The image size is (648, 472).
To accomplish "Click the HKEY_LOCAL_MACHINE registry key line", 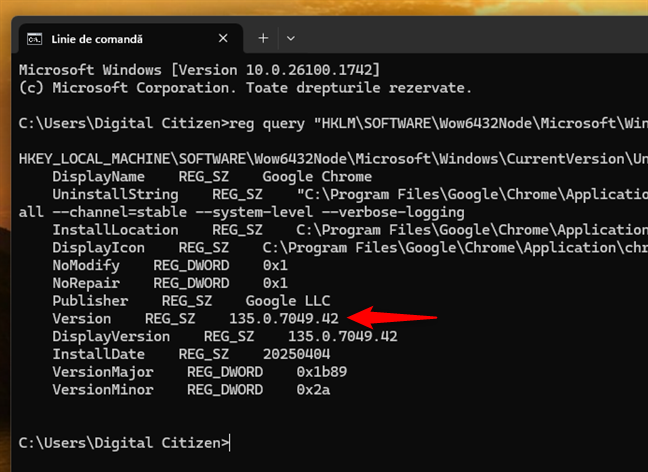I will (333, 159).
